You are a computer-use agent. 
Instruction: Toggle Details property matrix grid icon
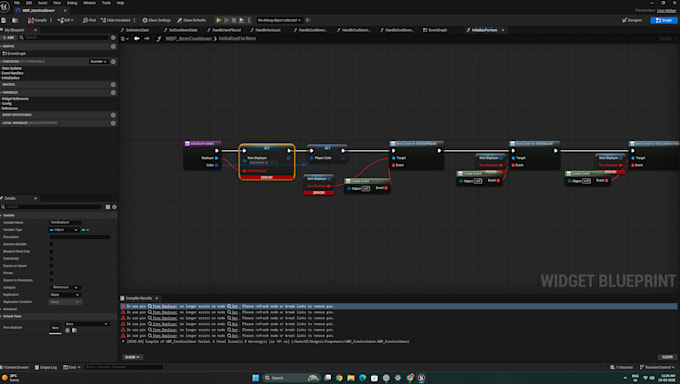[108, 207]
